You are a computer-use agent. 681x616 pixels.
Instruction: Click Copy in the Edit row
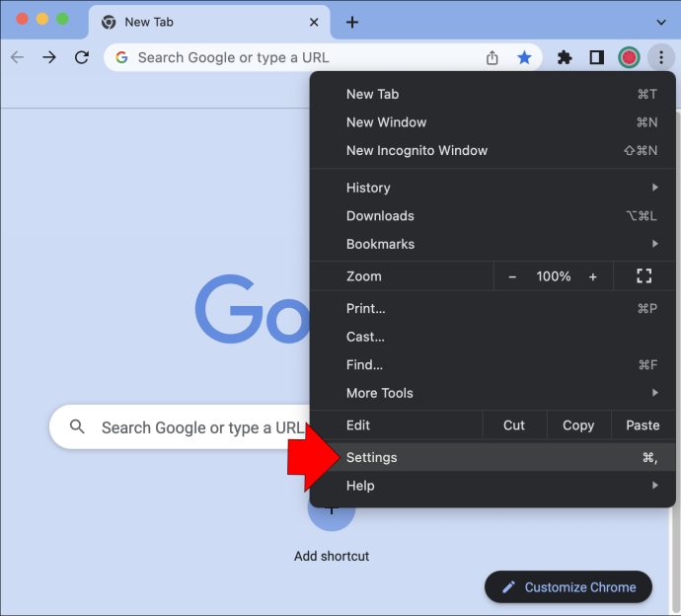[578, 425]
